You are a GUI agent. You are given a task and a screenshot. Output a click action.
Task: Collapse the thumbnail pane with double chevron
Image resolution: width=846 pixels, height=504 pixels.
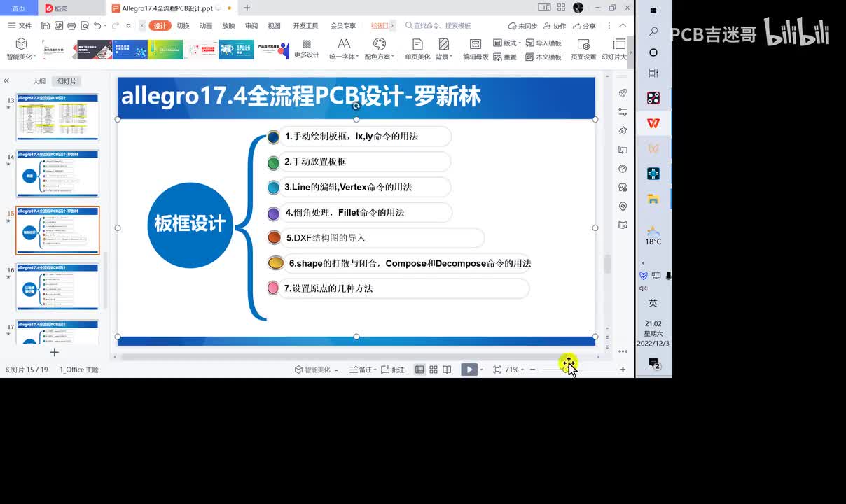pos(7,81)
